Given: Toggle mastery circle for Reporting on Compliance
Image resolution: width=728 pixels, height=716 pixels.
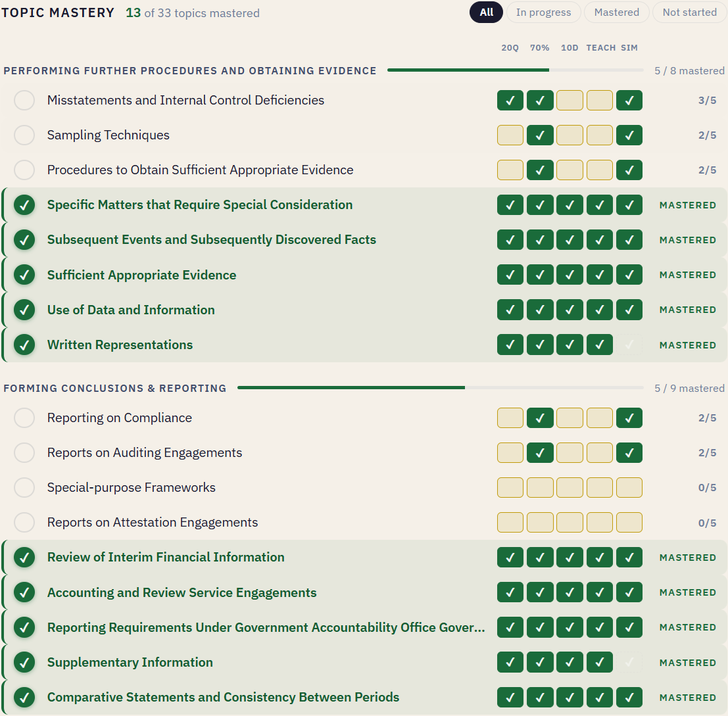Looking at the screenshot, I should click(x=24, y=418).
